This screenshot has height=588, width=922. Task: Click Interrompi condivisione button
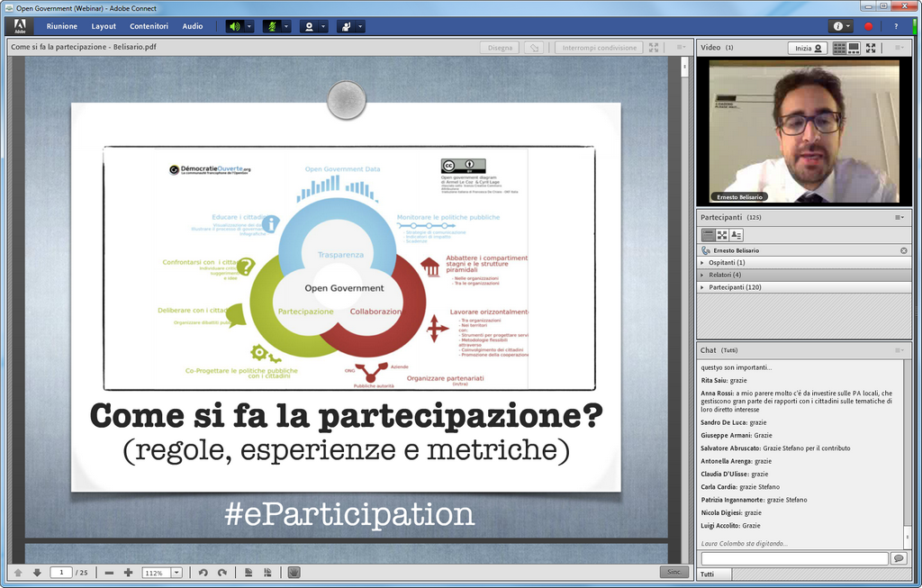599,48
